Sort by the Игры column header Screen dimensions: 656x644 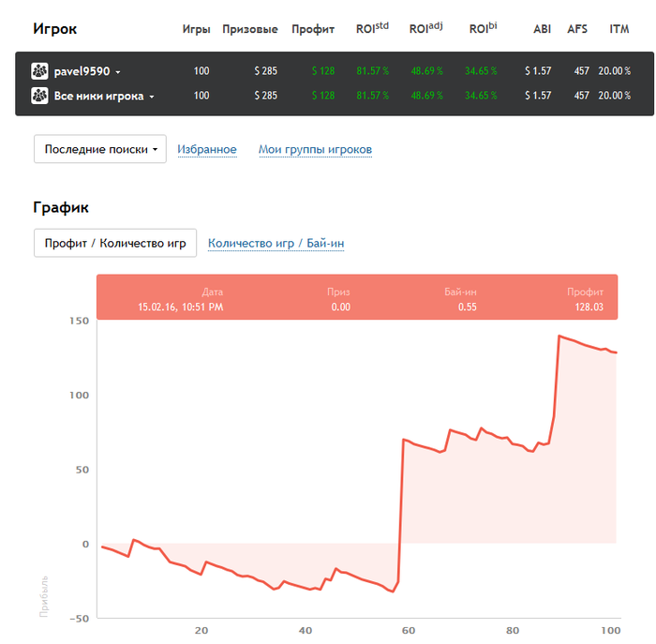[x=196, y=29]
